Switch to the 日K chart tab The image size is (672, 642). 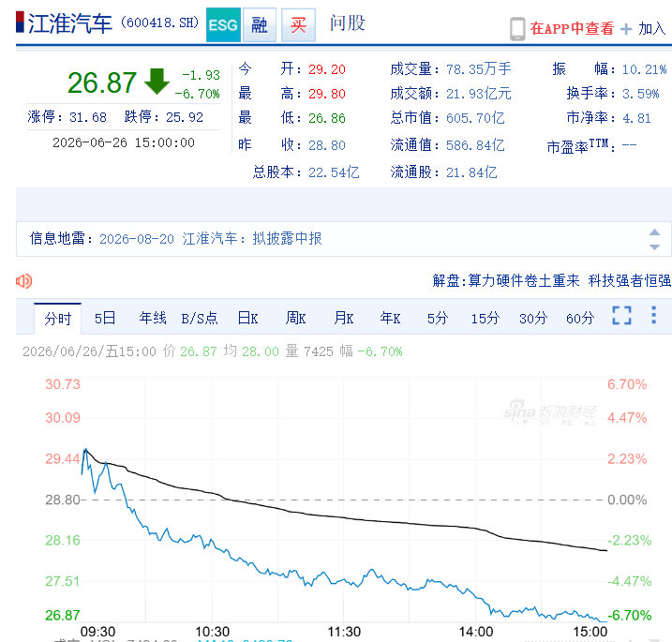247,318
